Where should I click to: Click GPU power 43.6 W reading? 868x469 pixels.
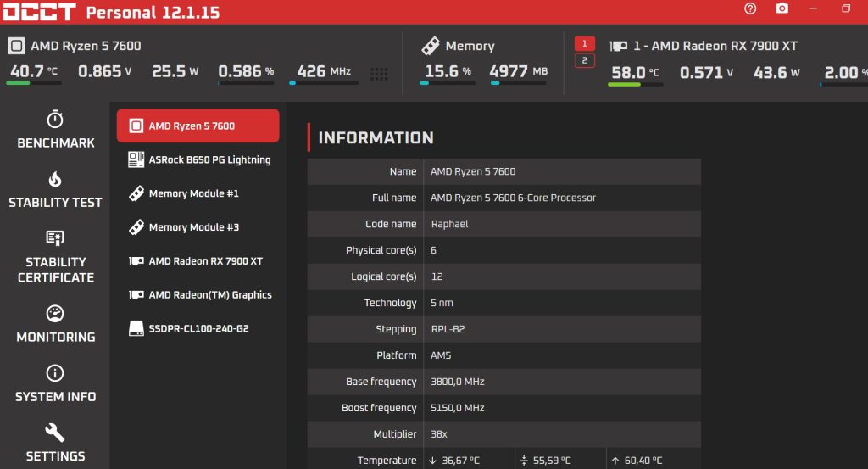[x=776, y=73]
